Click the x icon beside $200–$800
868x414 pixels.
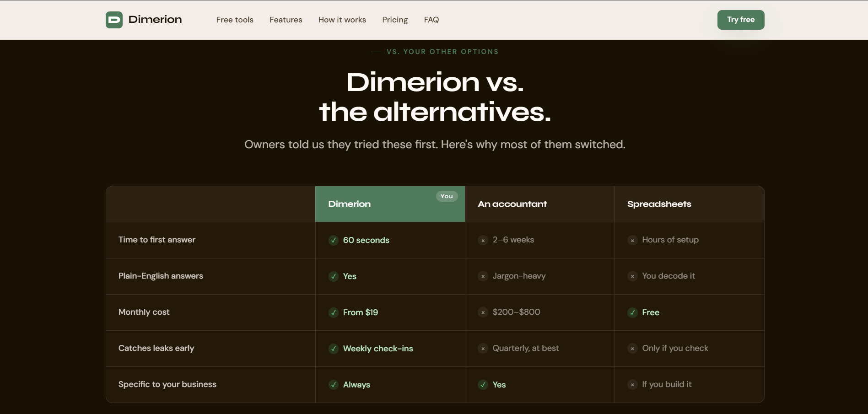[x=483, y=312]
